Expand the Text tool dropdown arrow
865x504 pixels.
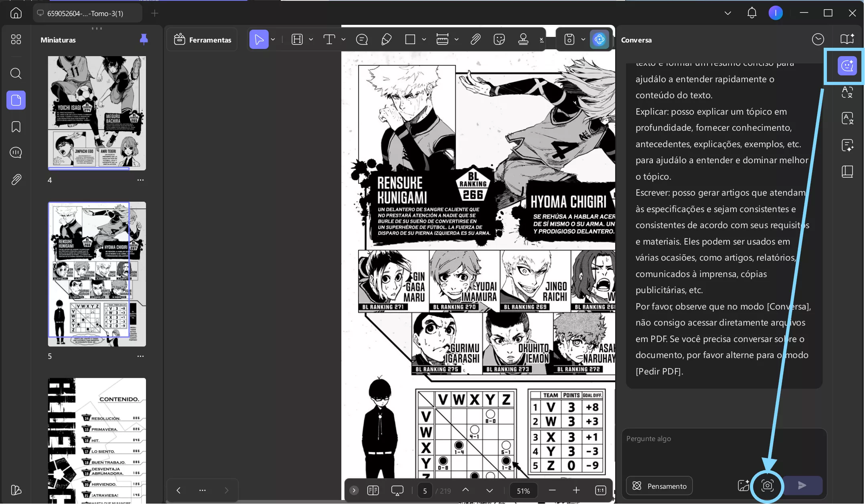[343, 39]
